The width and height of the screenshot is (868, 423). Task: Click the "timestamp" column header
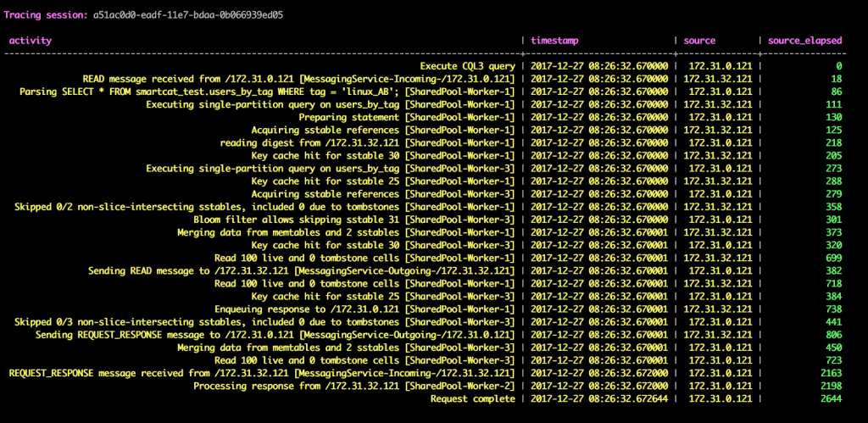[x=554, y=40]
